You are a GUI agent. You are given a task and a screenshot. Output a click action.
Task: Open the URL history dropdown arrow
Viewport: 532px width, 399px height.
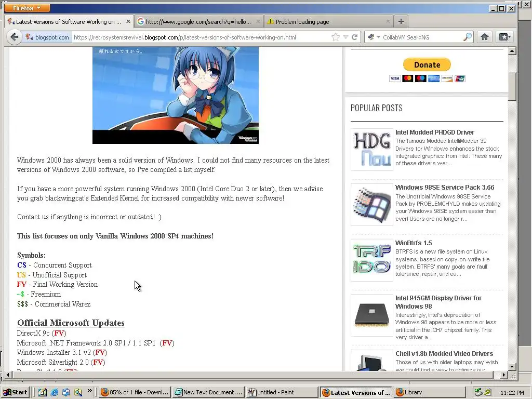pyautogui.click(x=345, y=37)
